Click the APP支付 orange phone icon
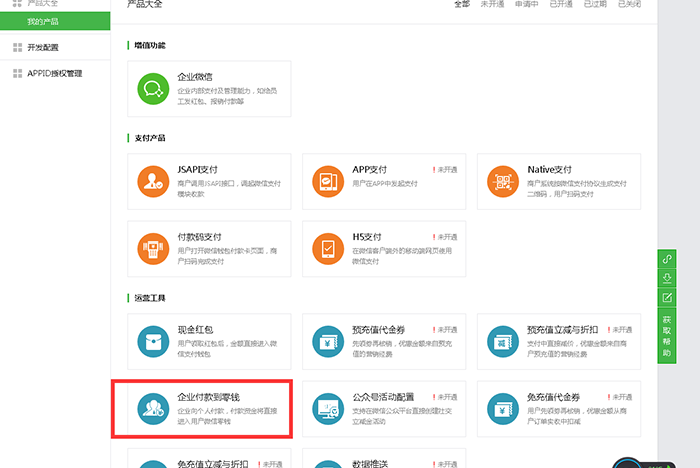The image size is (700, 468). (328, 181)
